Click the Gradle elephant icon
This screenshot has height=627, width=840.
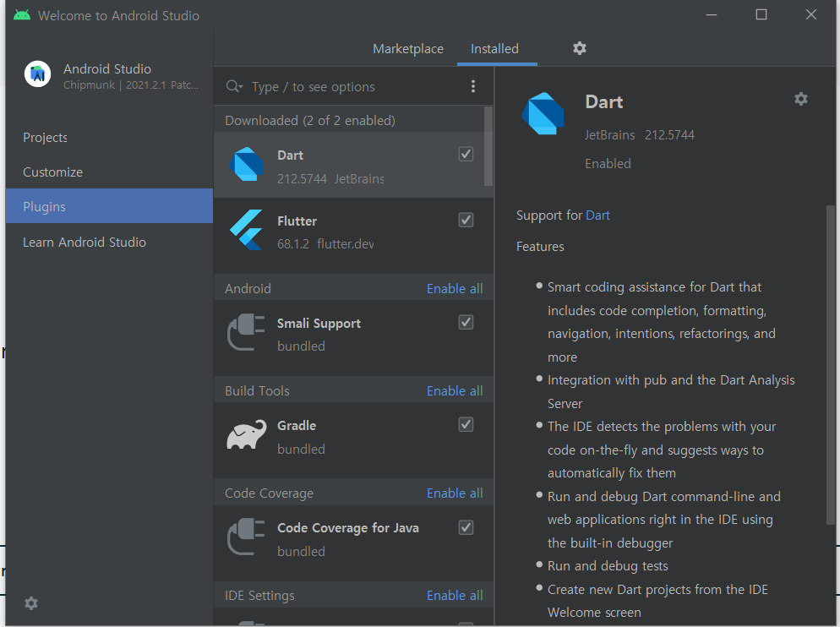[x=247, y=434]
